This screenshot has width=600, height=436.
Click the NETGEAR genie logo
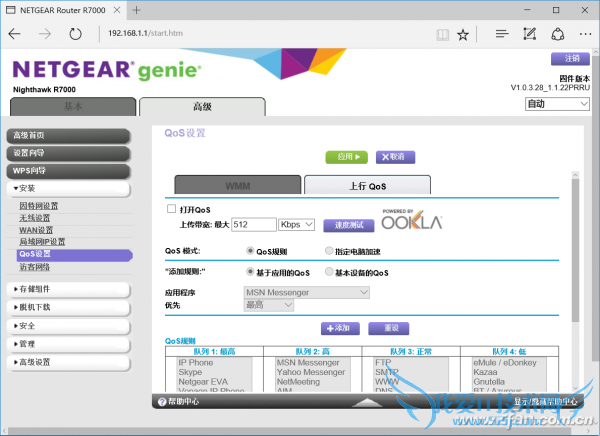107,70
